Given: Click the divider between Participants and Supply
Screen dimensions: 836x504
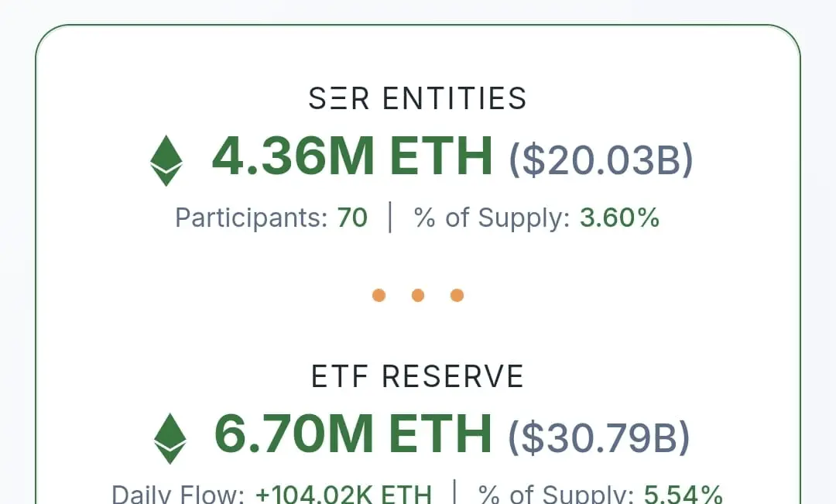Looking at the screenshot, I should tap(390, 218).
